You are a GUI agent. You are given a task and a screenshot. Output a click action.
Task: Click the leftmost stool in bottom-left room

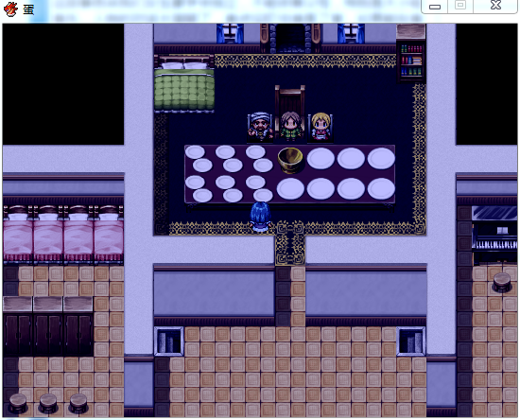[18, 403]
